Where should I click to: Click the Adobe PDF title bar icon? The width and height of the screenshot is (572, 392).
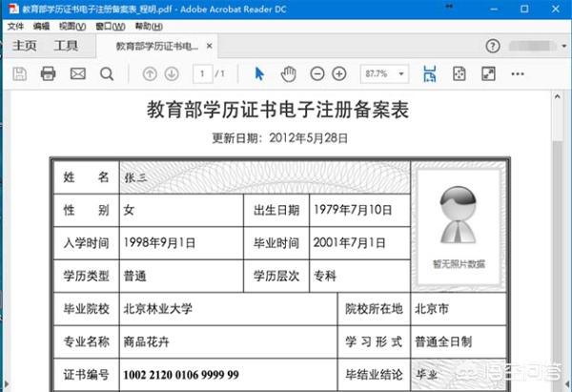[x=14, y=8]
